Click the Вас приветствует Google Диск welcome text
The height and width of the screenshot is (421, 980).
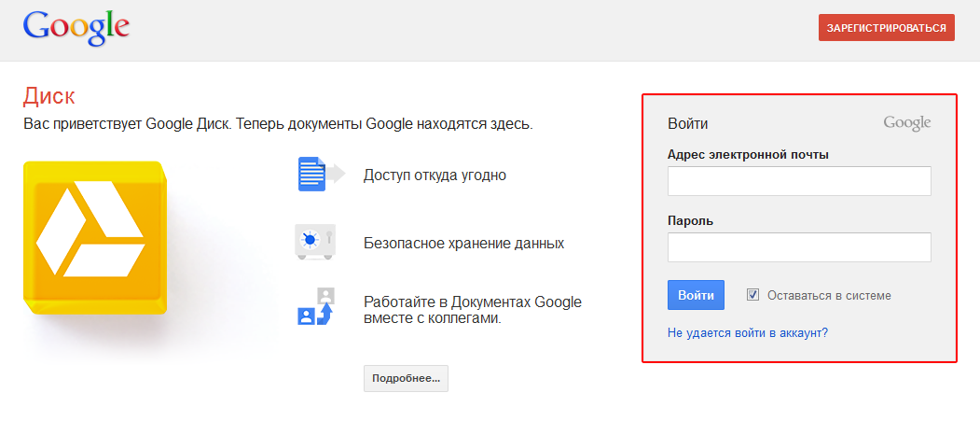tap(278, 124)
